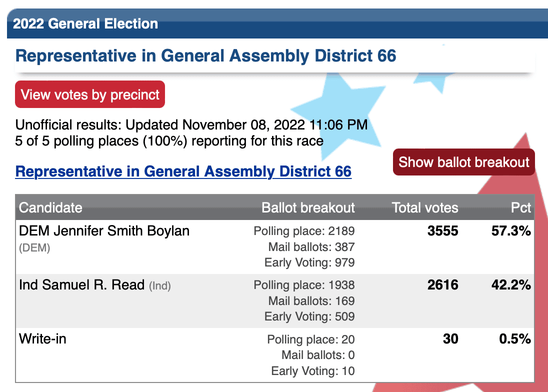Select the 57.3% percentage value

(x=511, y=231)
